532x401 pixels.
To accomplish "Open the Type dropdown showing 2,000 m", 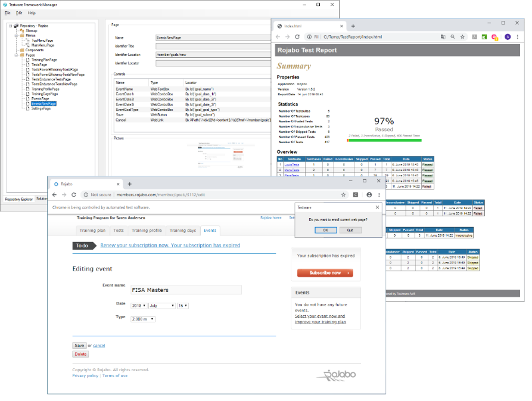I will tap(143, 319).
